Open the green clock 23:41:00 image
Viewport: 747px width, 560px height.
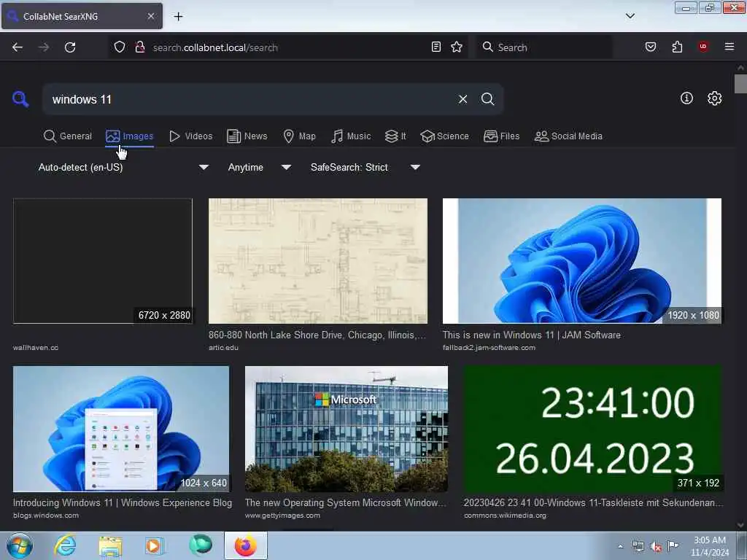[x=592, y=429]
